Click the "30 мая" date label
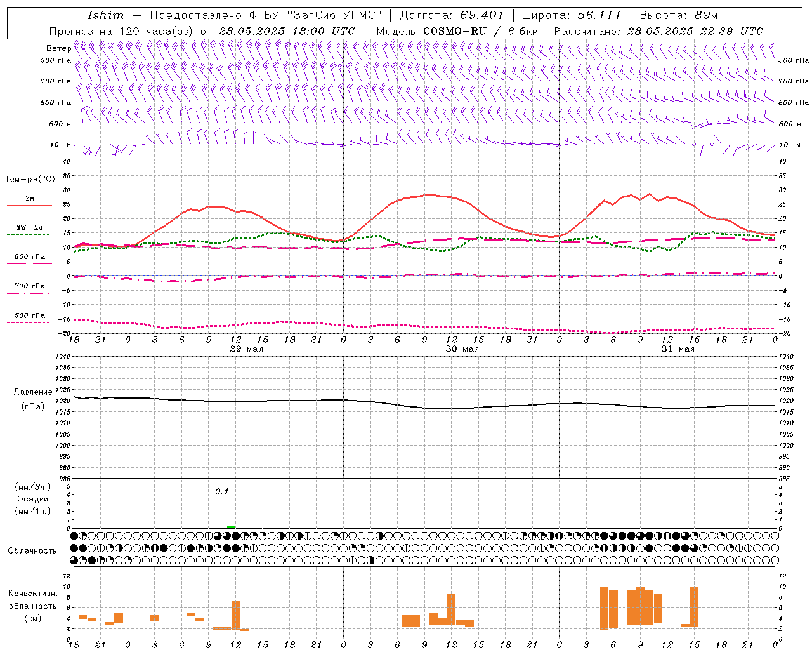Viewport: 812px width, 650px height. [x=462, y=349]
